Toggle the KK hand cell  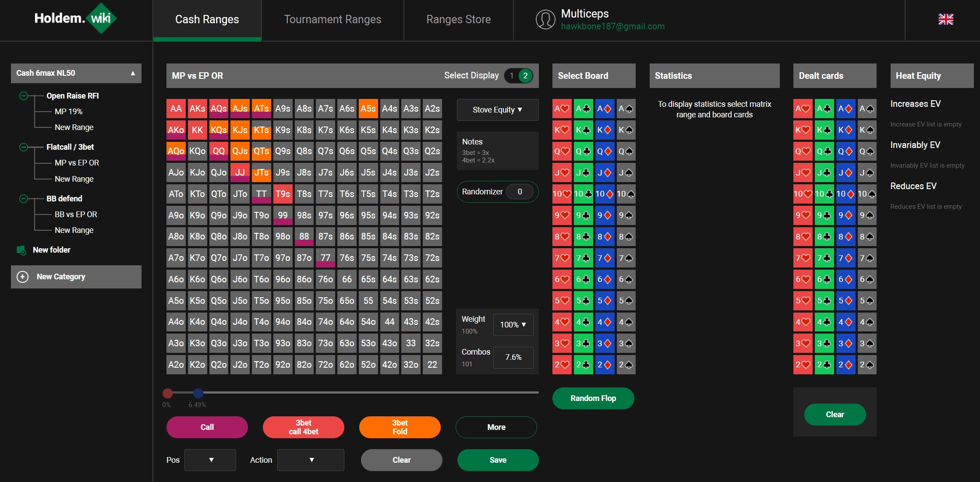pos(197,130)
